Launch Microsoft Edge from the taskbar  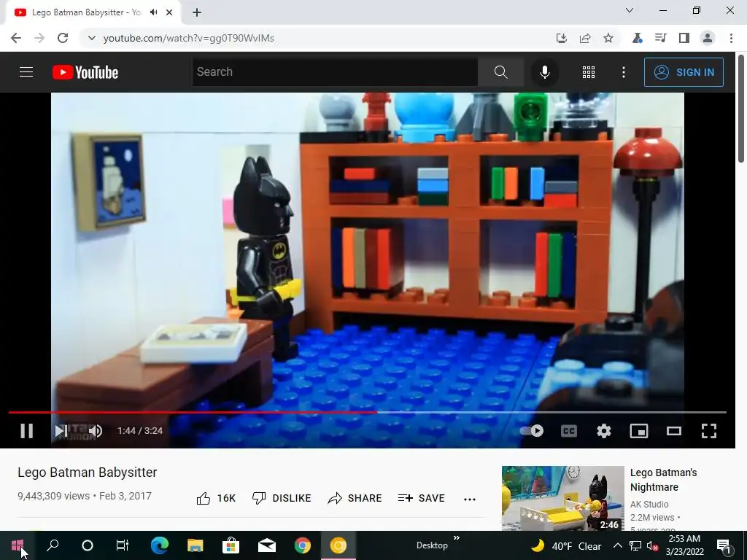coord(160,545)
